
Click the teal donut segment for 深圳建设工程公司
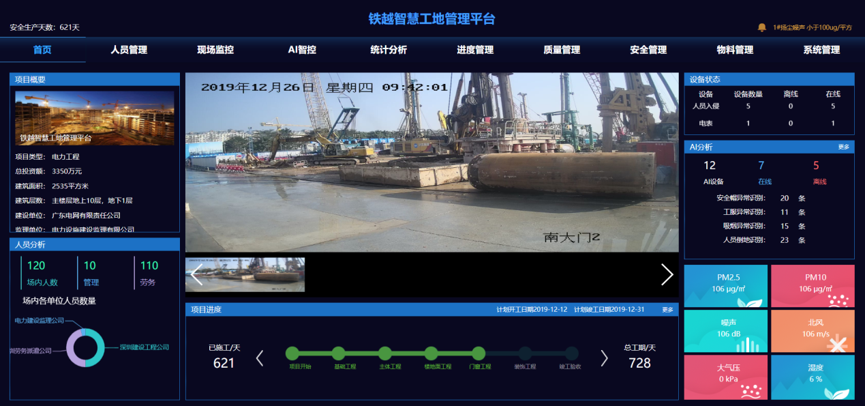pos(100,347)
